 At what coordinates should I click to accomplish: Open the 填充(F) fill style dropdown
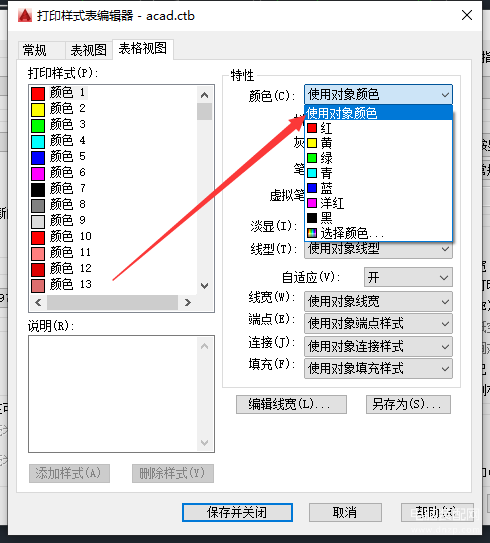point(378,368)
